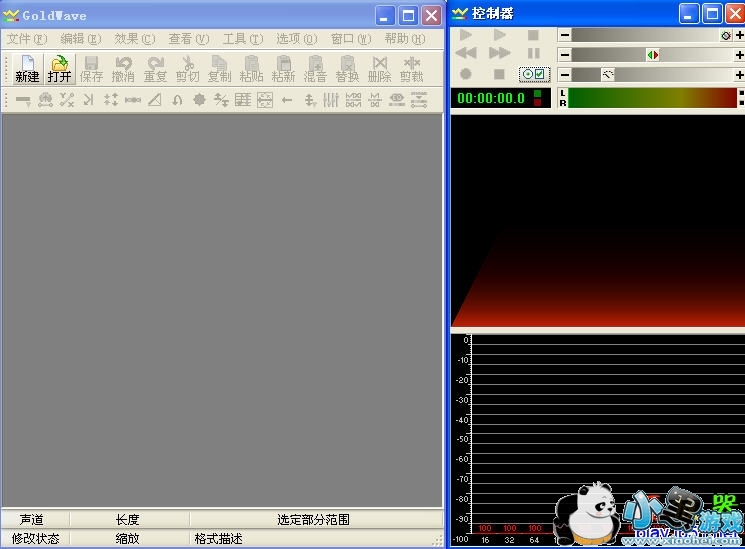Click minus button on balance slider
745x549 pixels.
point(565,55)
